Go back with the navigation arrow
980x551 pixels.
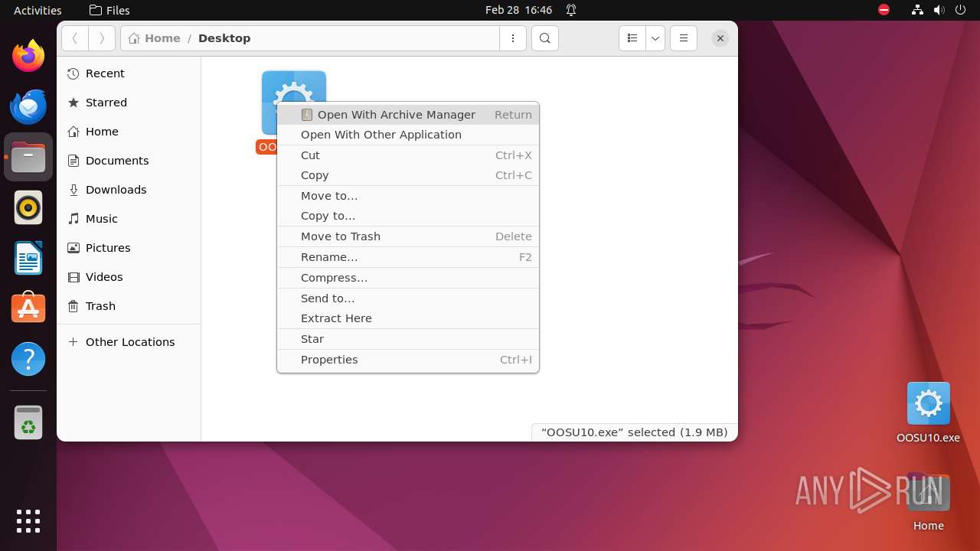75,38
